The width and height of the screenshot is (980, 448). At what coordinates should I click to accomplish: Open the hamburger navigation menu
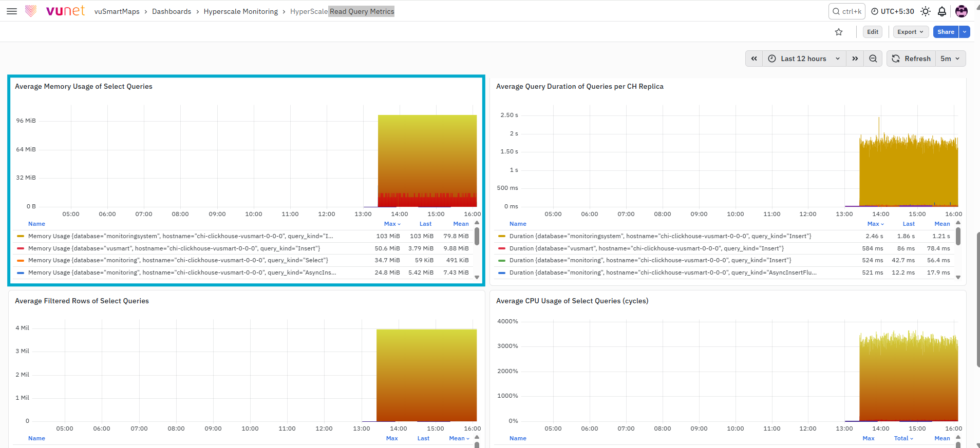pos(12,11)
